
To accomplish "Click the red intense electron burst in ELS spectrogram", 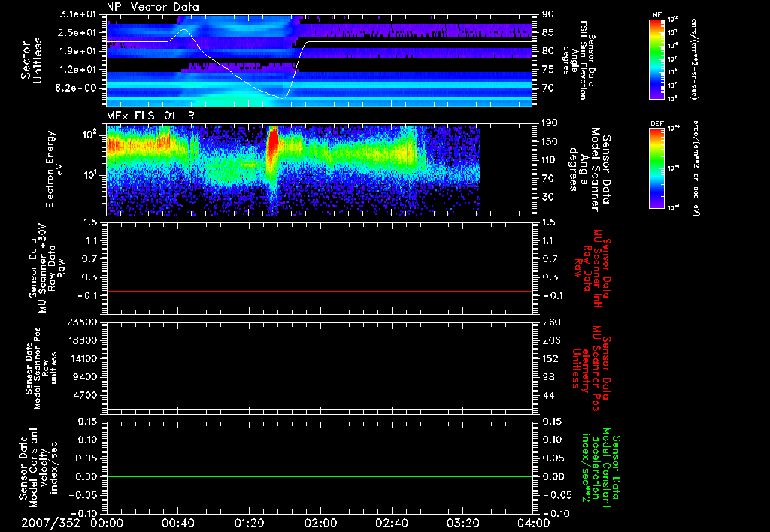I will [x=272, y=142].
